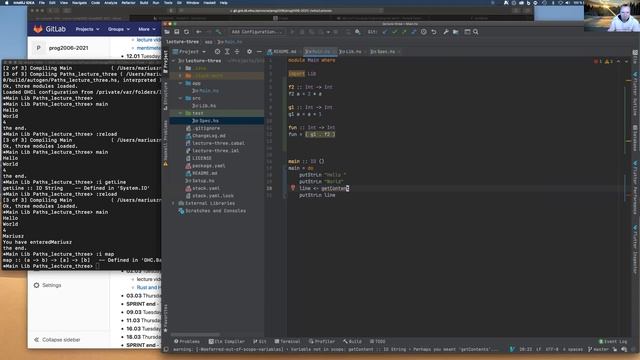Collapse the test folder in tree
Viewport: 640px width, 360px height.
click(x=180, y=113)
